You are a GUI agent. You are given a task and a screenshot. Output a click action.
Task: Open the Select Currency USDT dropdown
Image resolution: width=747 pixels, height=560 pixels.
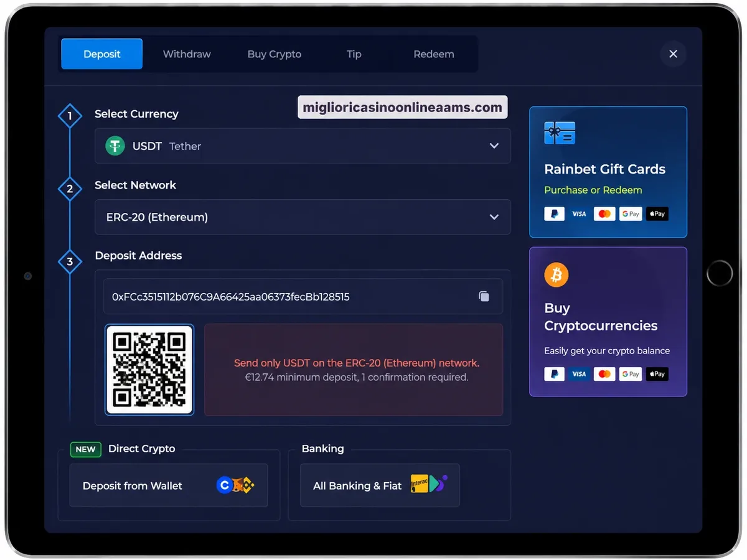[x=303, y=146]
